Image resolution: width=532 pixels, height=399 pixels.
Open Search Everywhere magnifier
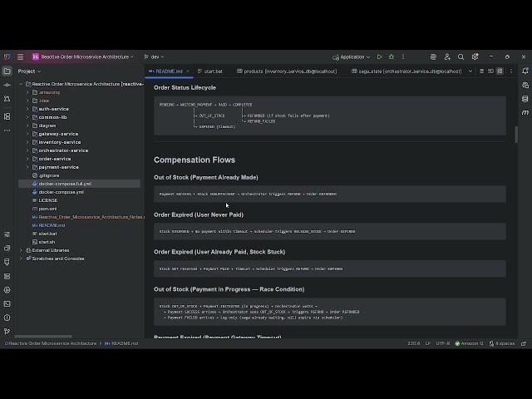[x=461, y=57]
